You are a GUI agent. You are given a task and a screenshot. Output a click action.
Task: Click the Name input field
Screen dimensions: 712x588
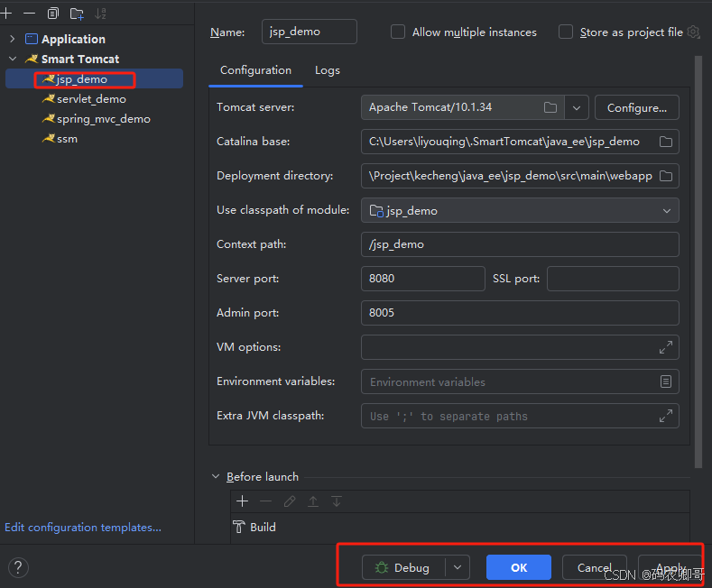pos(310,32)
